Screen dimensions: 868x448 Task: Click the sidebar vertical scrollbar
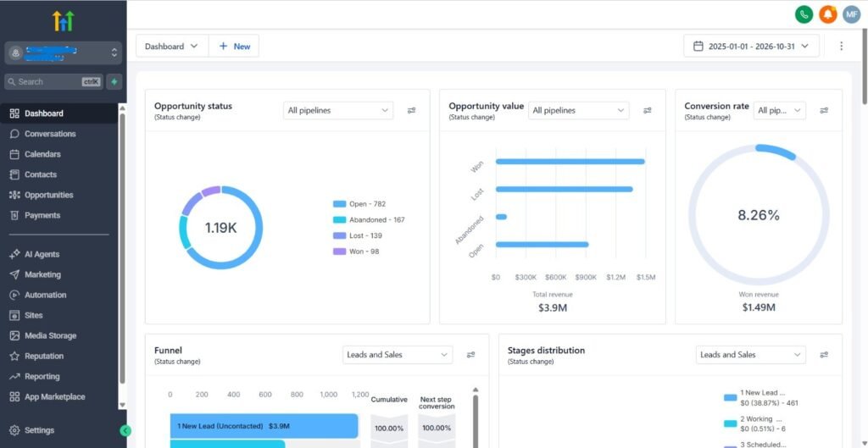coord(122,249)
